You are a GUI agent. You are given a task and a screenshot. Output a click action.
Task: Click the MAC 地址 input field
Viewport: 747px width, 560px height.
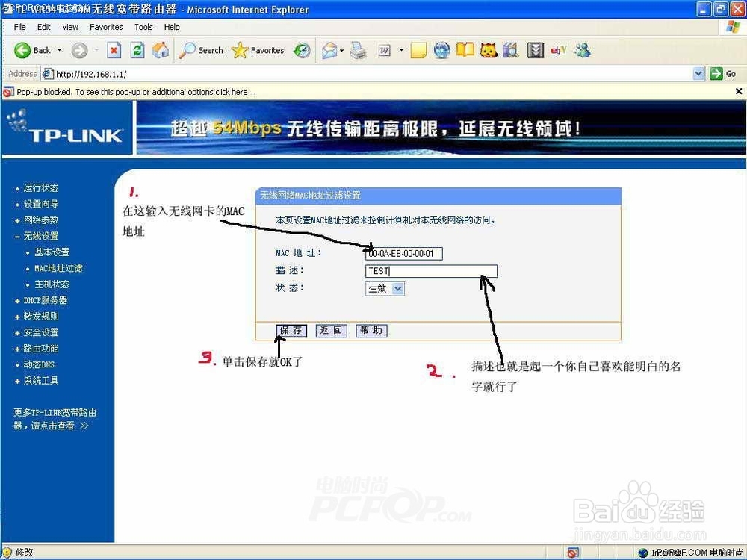404,253
